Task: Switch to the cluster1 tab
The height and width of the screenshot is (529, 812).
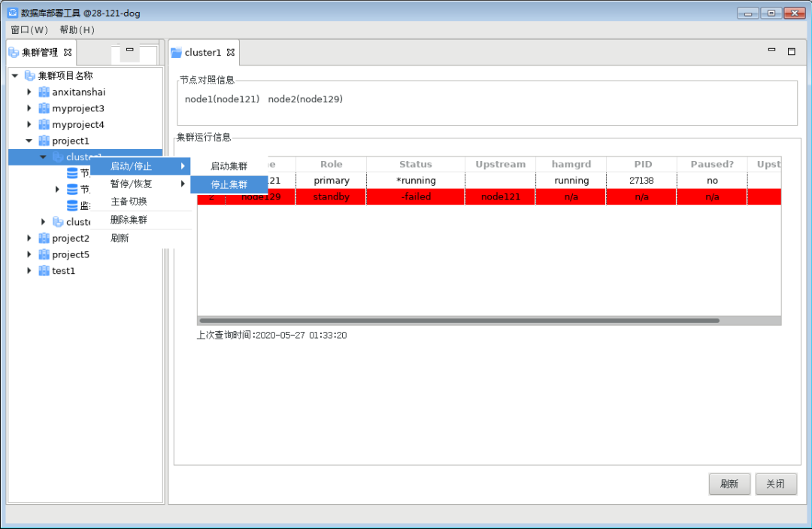Action: 203,53
